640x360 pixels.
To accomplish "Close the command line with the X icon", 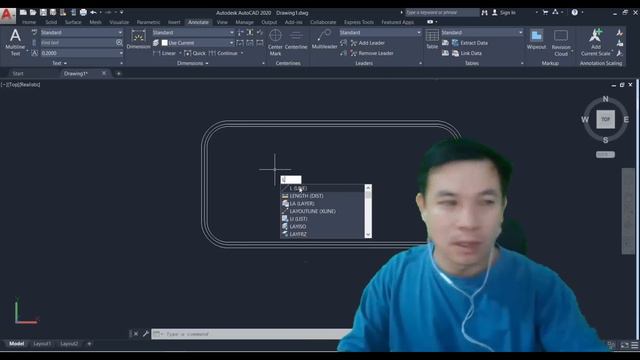I will point(136,334).
